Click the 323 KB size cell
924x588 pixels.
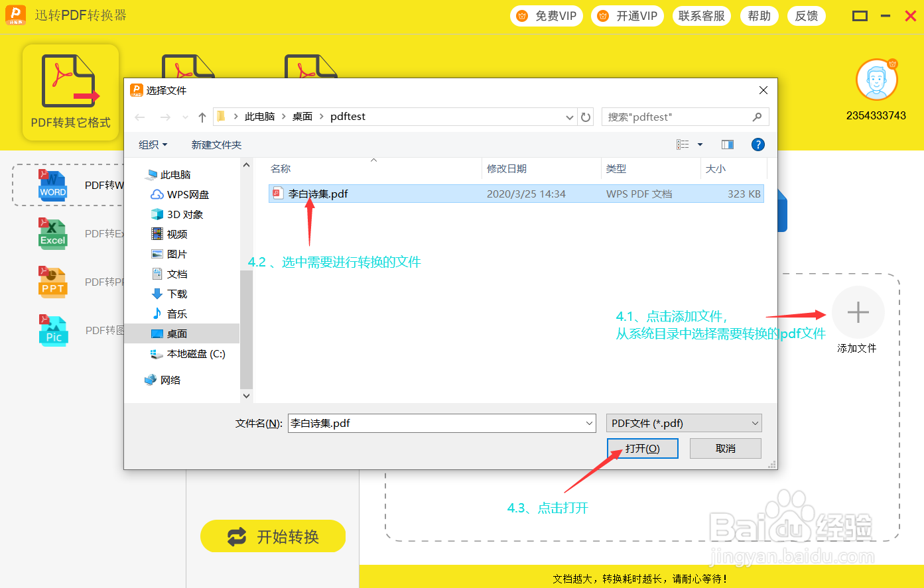tap(744, 194)
